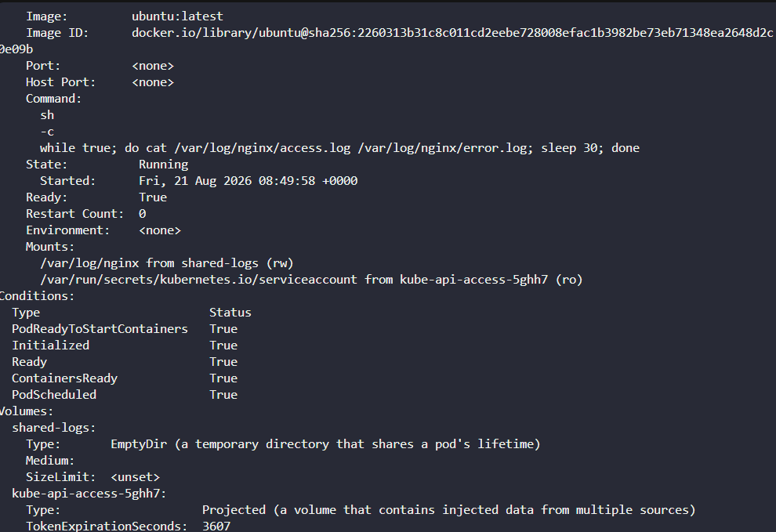Click the SizeLimit unset value

(135, 477)
